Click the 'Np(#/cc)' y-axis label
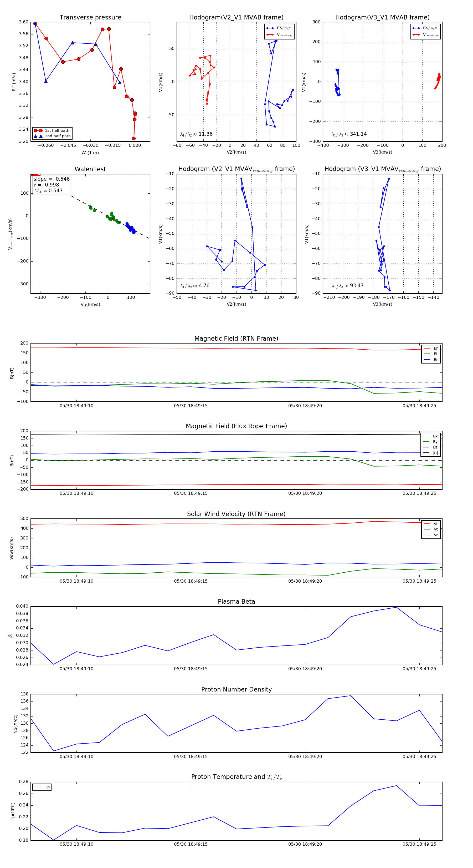Screen dimensions: 473x868 15,724
